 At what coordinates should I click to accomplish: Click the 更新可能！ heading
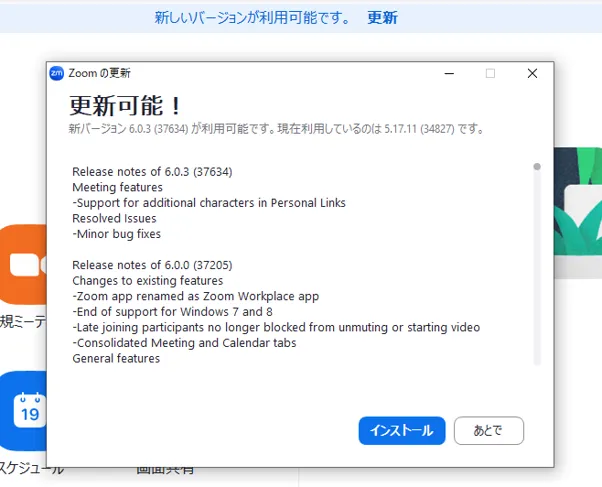pos(125,106)
